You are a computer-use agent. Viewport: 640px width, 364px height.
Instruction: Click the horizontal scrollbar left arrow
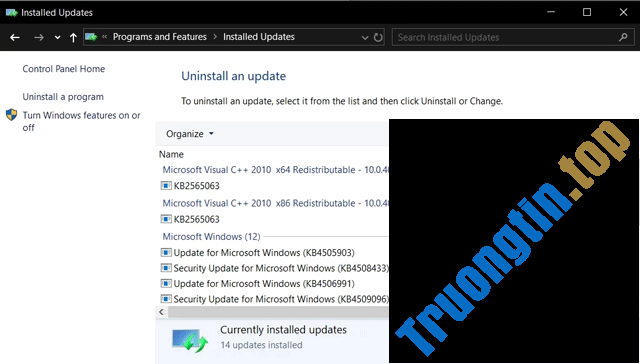pyautogui.click(x=162, y=312)
